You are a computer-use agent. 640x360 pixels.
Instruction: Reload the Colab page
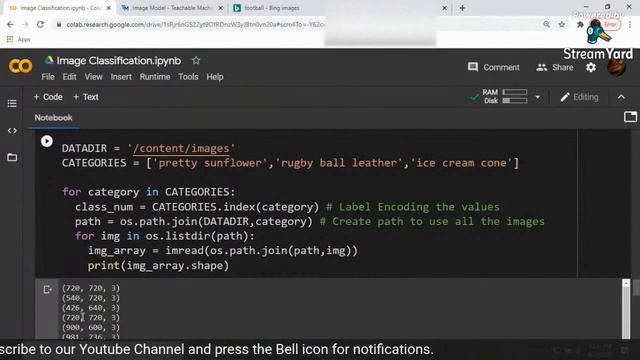pos(40,24)
